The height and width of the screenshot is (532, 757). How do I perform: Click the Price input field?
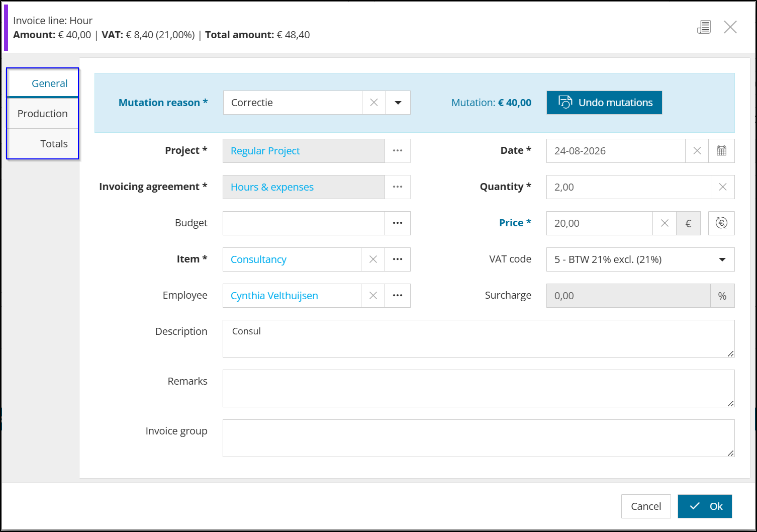tap(600, 223)
